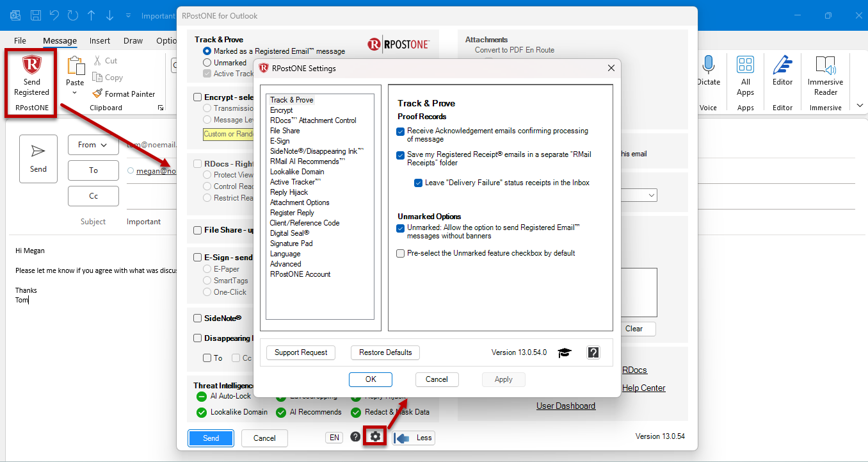Click the round black help icon
This screenshot has height=462, width=868.
[x=355, y=437]
